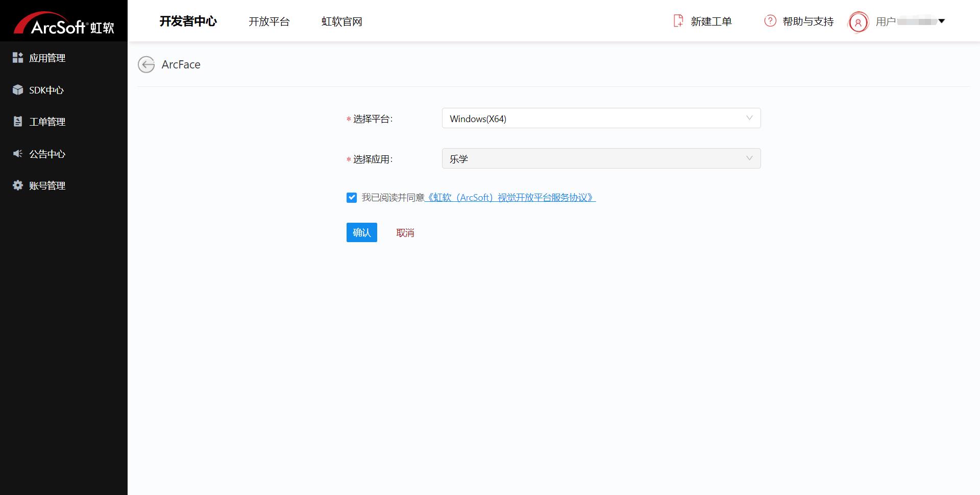This screenshot has height=495, width=980.
Task: Go back using the ArcFace arrow icon
Action: (x=146, y=65)
